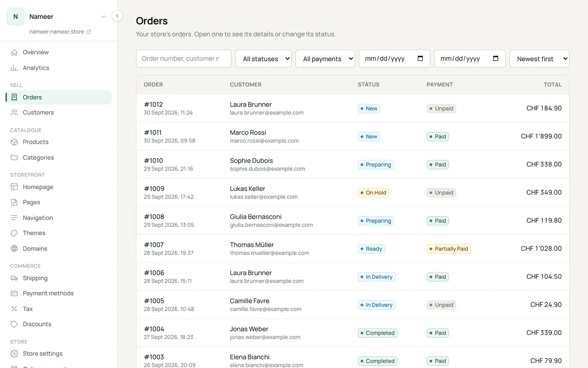
Task: Click the Pages document icon
Action: [x=14, y=202]
